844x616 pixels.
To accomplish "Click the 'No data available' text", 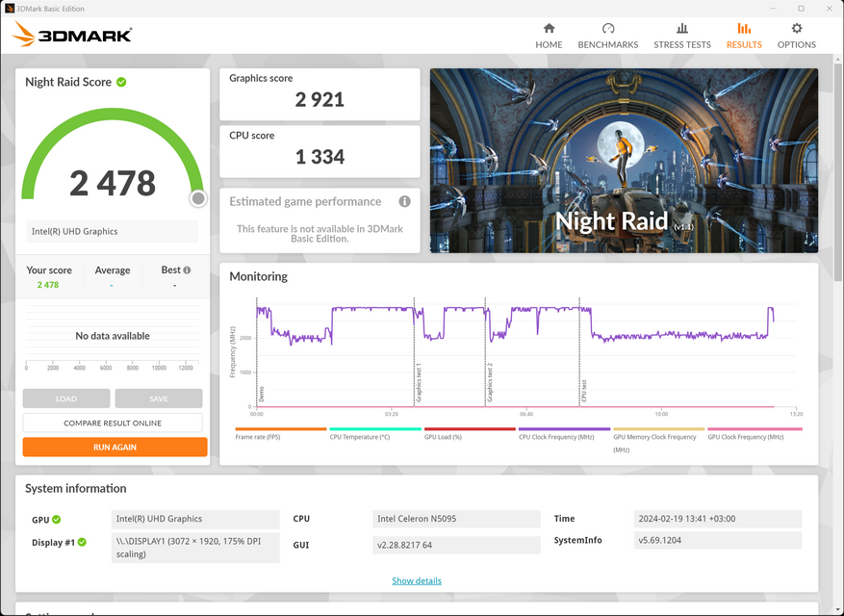I will (113, 336).
